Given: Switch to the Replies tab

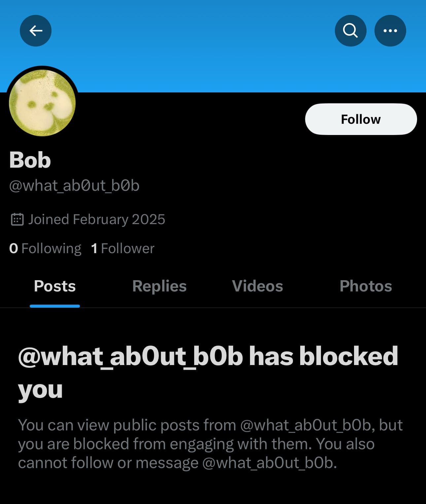Looking at the screenshot, I should click(x=160, y=286).
